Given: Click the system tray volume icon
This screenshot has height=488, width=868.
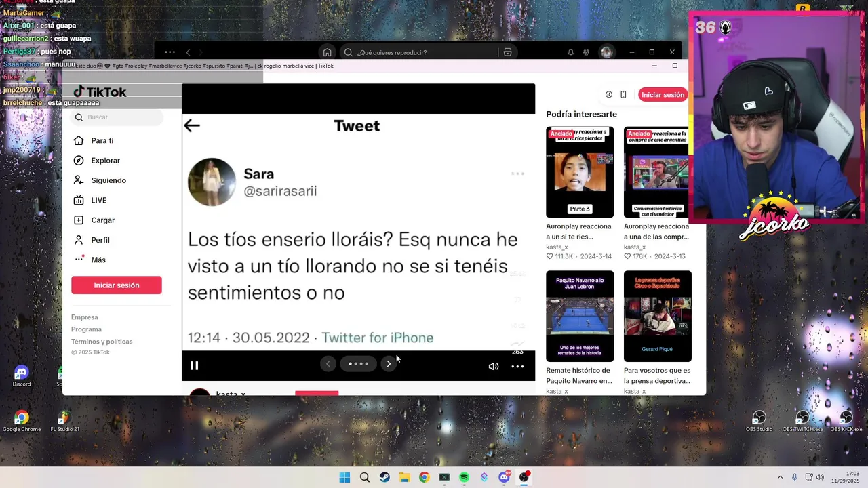Looking at the screenshot, I should [x=820, y=477].
